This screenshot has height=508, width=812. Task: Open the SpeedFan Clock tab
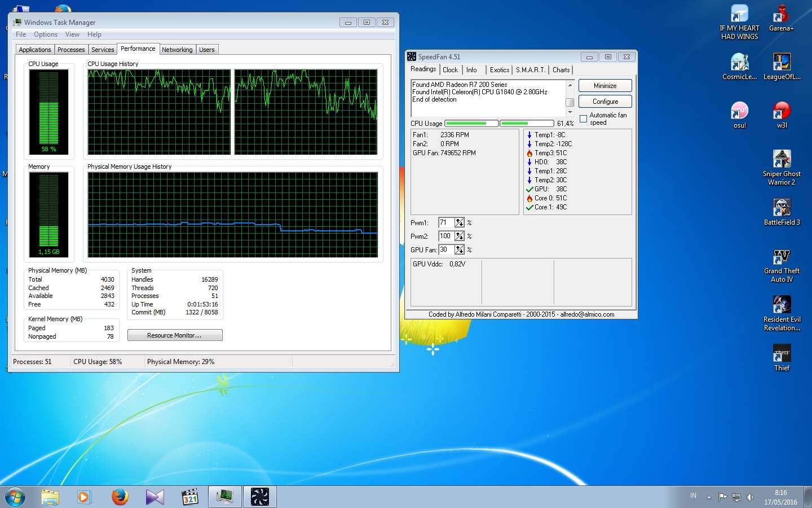point(450,70)
